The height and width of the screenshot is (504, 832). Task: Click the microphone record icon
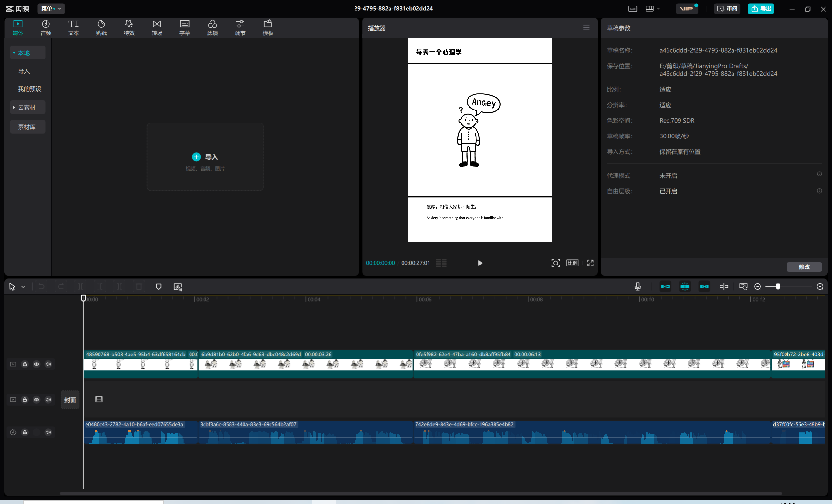637,287
